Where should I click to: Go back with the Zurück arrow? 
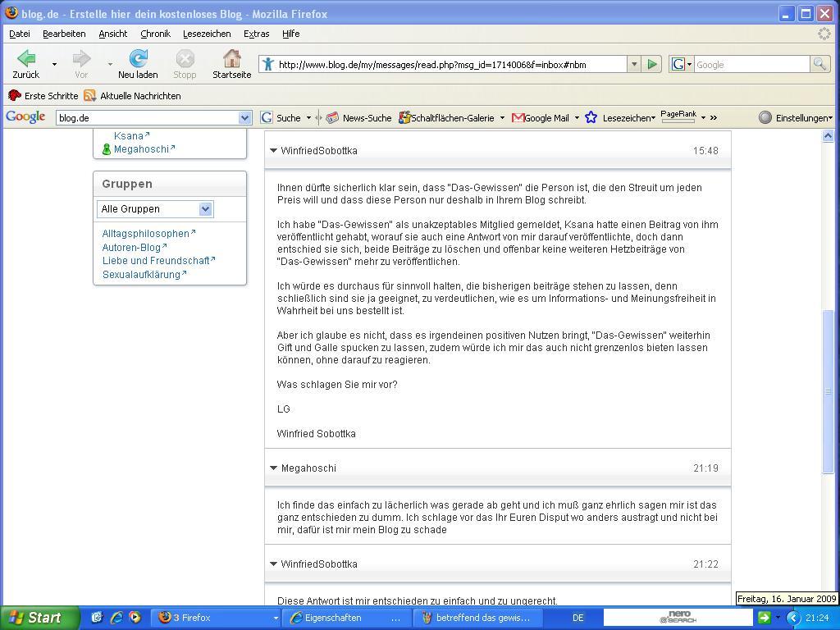25,64
